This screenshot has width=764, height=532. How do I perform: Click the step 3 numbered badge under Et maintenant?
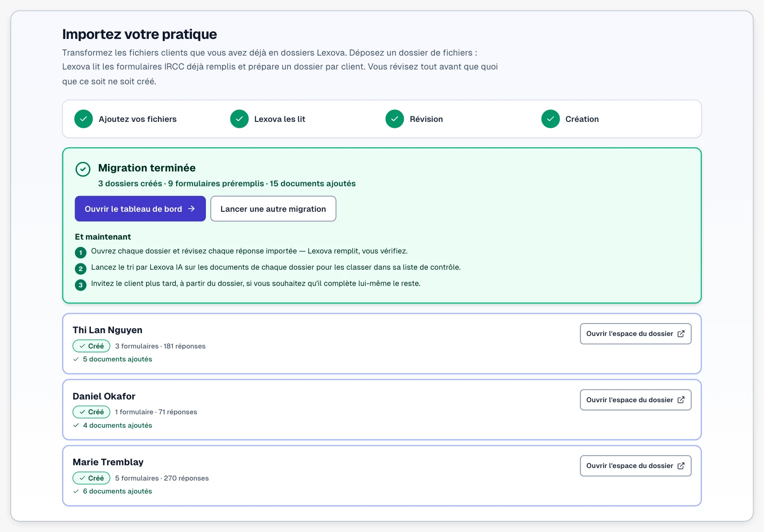pos(81,285)
